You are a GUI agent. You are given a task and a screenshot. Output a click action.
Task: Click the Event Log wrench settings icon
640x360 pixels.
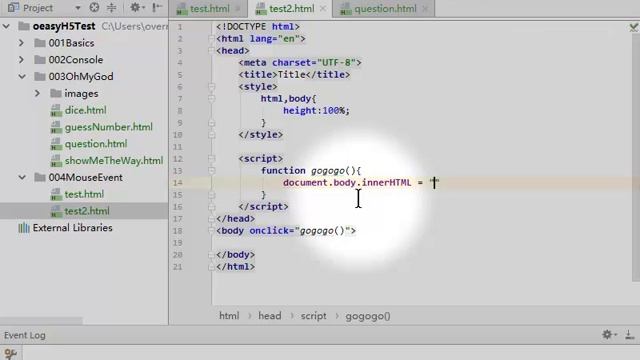click(11, 353)
